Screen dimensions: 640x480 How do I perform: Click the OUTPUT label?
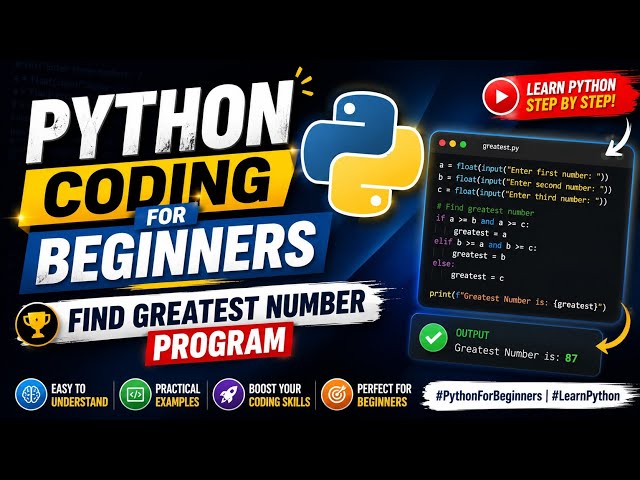[472, 333]
